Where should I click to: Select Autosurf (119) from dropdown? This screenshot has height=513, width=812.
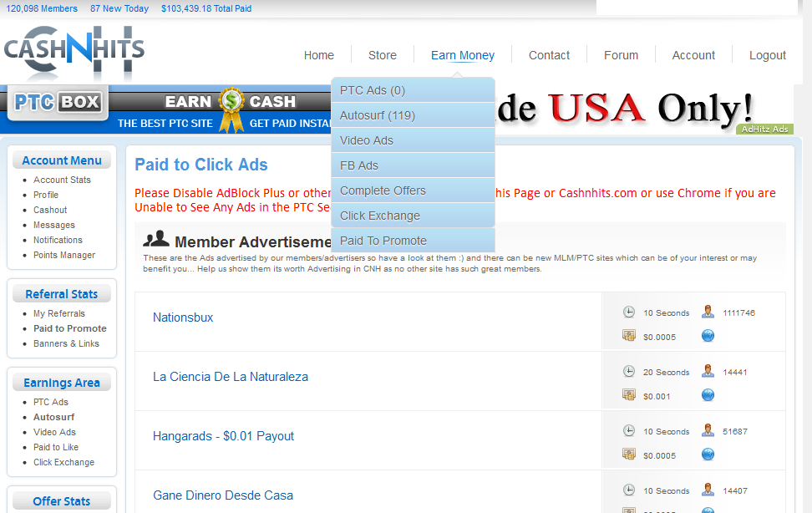click(x=414, y=115)
